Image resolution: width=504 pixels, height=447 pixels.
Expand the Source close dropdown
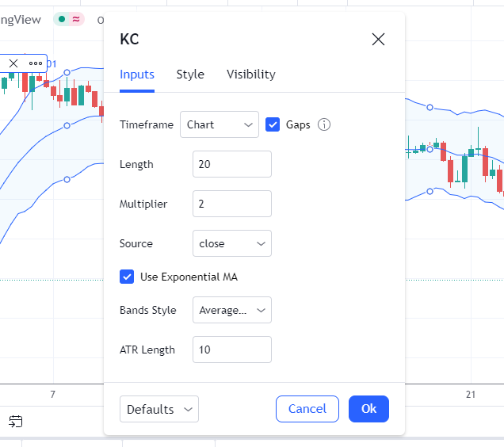tap(231, 243)
